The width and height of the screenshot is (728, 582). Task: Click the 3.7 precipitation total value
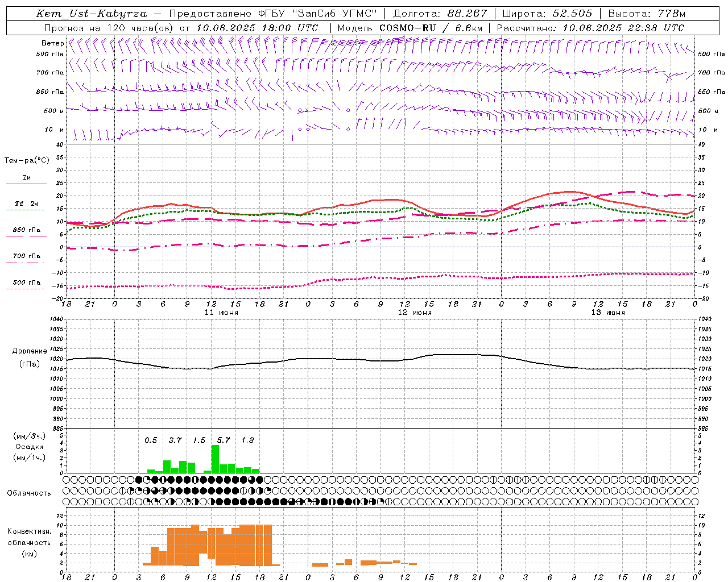coord(175,440)
